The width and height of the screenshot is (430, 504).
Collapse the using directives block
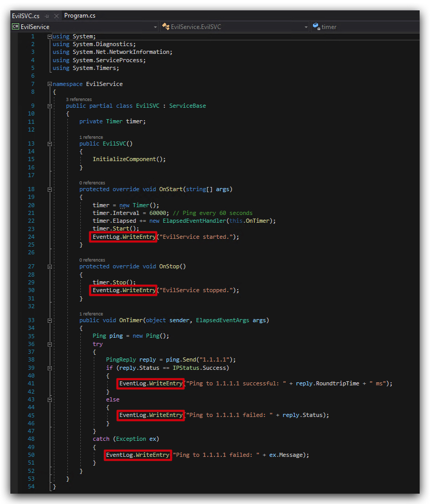pos(50,37)
